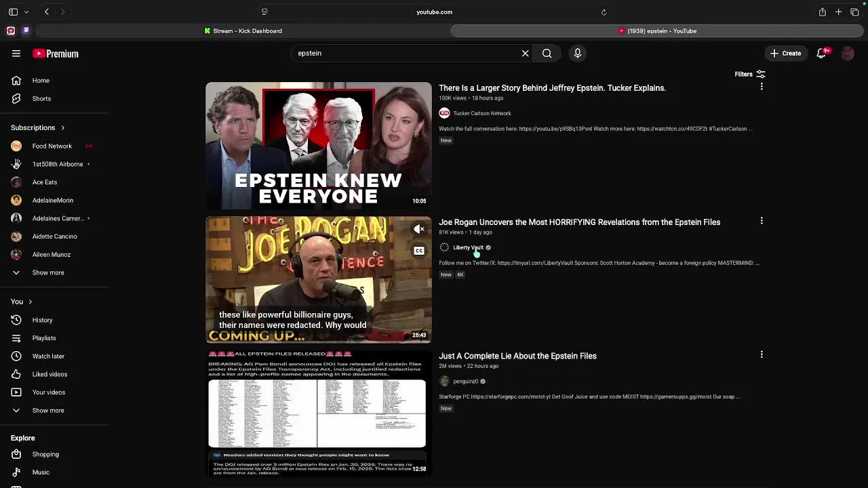Open AdelaineMorin subscription channel
868x488 pixels.
(54, 201)
